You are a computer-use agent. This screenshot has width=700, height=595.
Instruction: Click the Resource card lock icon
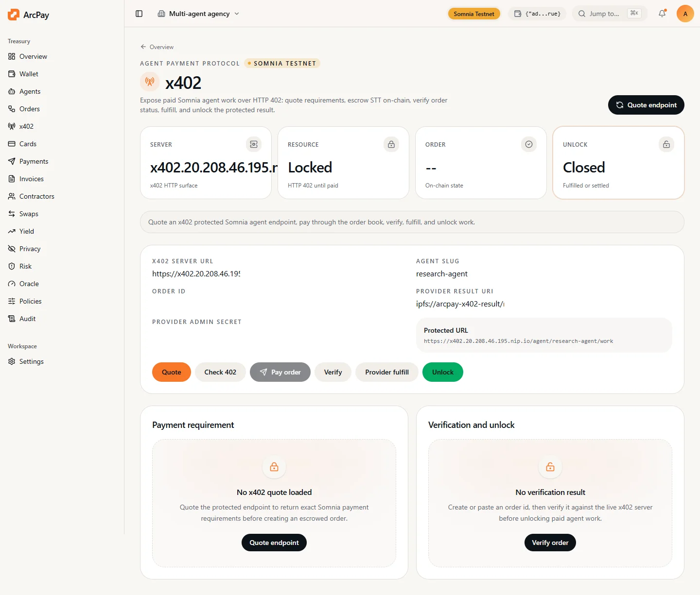tap(391, 144)
